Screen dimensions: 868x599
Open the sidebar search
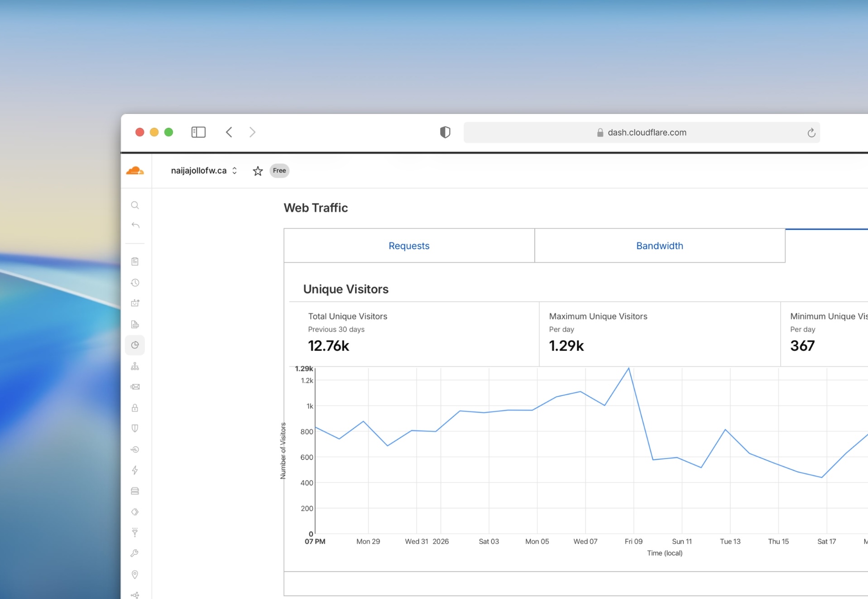135,205
